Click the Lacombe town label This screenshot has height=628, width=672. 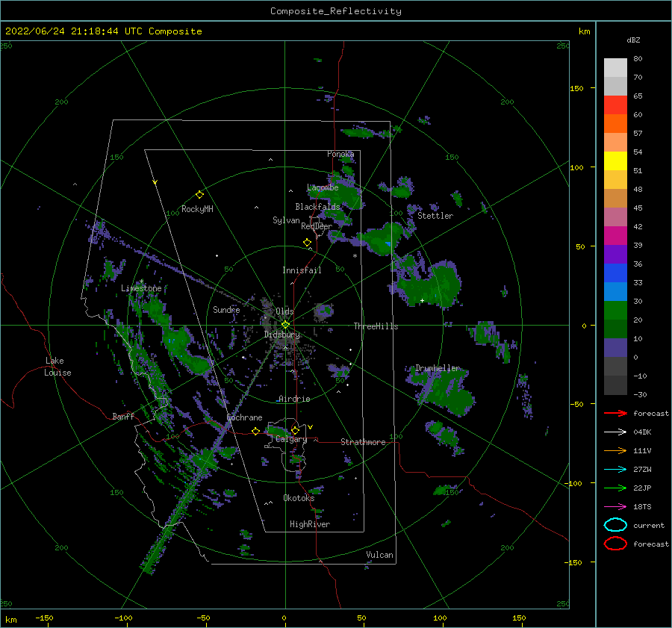click(x=323, y=187)
